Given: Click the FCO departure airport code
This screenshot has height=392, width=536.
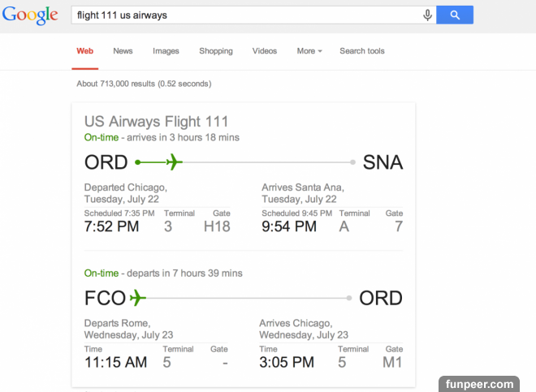Looking at the screenshot, I should click(x=105, y=298).
